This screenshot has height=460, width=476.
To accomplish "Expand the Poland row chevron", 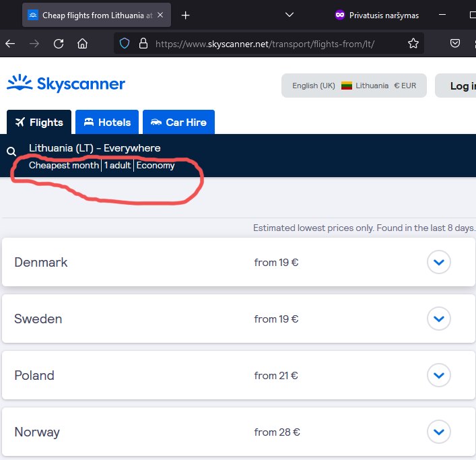I will click(439, 375).
